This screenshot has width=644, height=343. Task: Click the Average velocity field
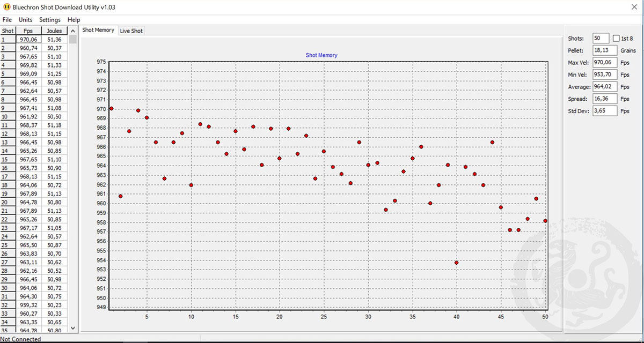click(604, 87)
